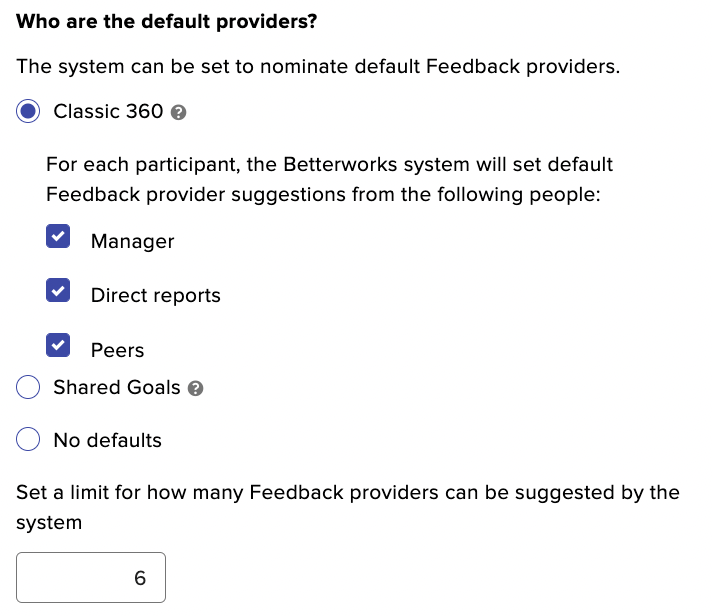Select the Classic 360 radio button
Viewport: 712px width, 616px height.
28,111
